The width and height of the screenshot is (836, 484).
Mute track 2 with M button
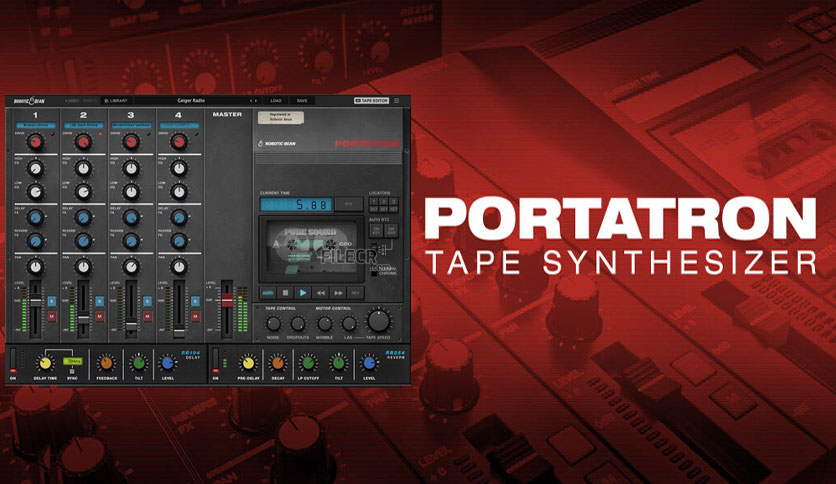click(x=100, y=317)
